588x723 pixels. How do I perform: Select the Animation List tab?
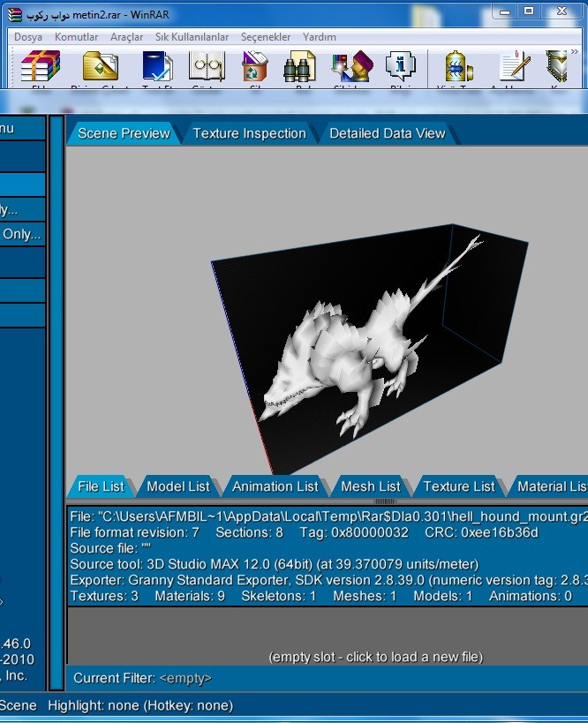tap(275, 486)
